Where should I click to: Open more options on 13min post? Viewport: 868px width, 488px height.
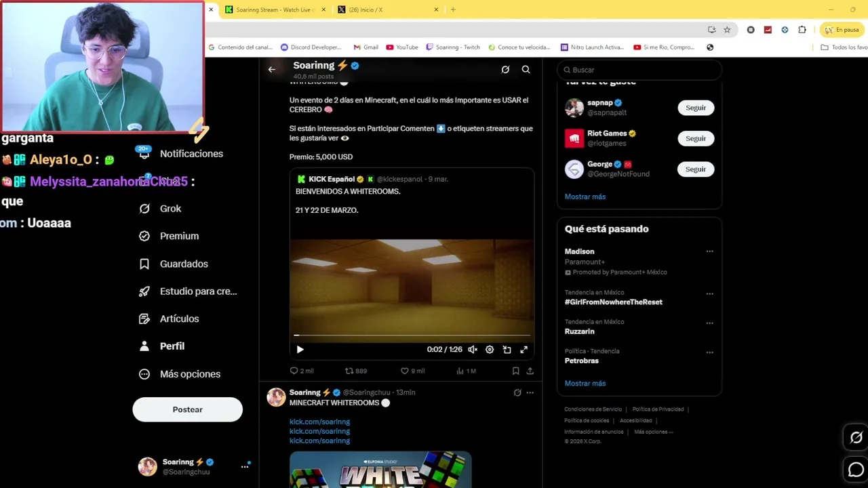pyautogui.click(x=530, y=392)
